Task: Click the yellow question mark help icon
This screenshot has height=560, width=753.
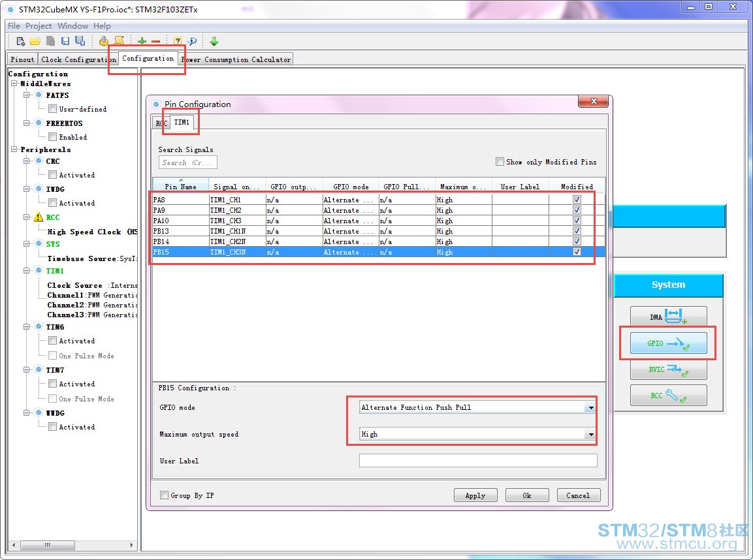Action: tap(177, 41)
